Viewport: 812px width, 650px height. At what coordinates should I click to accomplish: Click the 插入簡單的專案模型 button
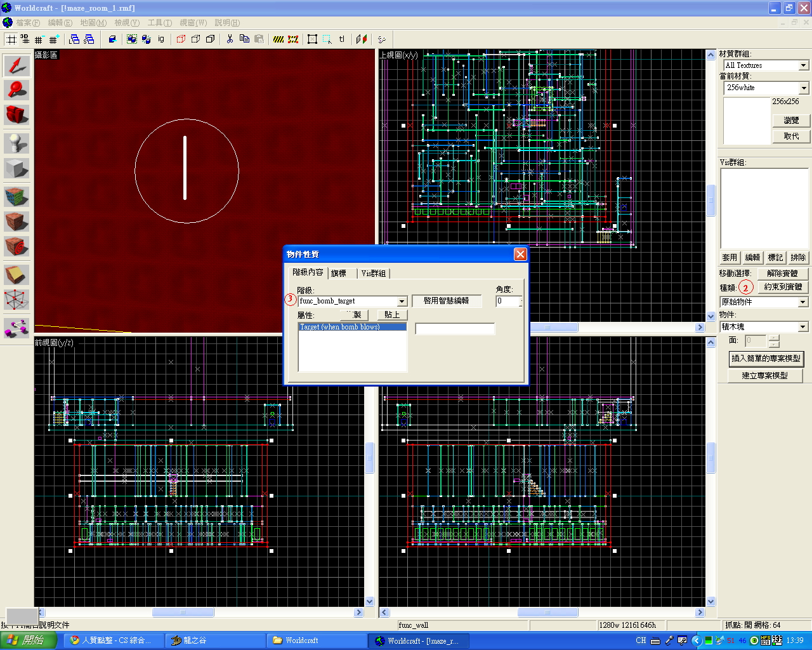766,359
